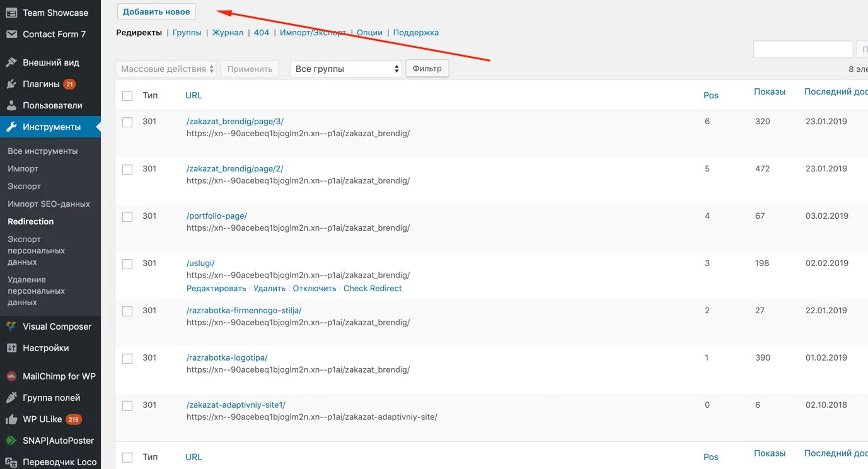This screenshot has height=469, width=868.
Task: Open the Поддержка tab
Action: coord(416,33)
